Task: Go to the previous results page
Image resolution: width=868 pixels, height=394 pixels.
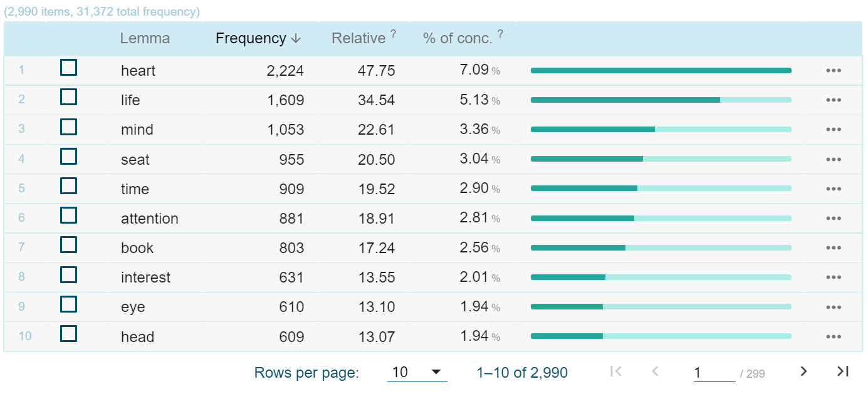Action: pyautogui.click(x=655, y=372)
